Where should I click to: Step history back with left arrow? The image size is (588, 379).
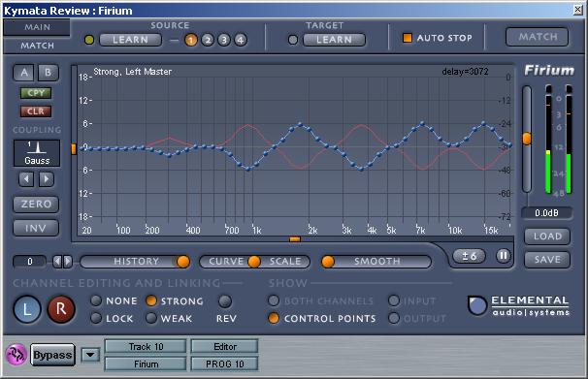57,262
